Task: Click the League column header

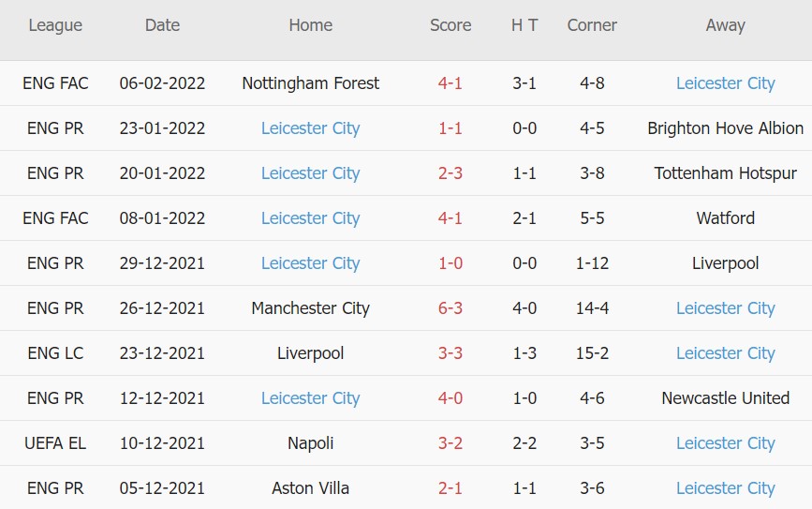Action: click(x=55, y=25)
